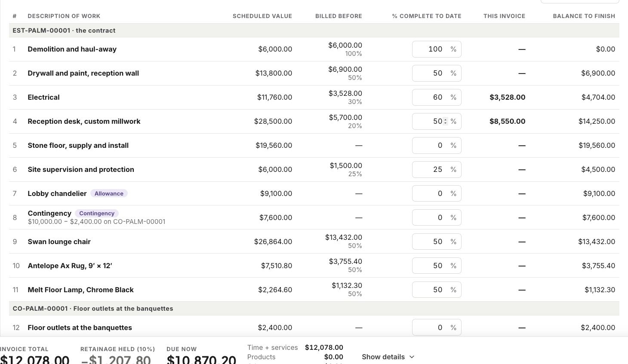Screen dimensions: 628x364
Task: Click the Allowance tag on Lobby chandelier
Action: 109,193
